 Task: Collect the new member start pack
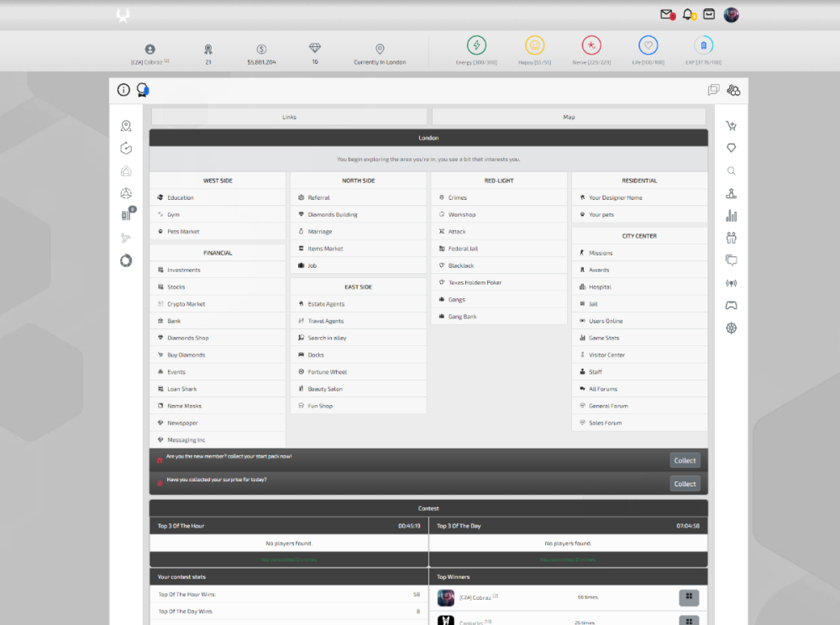pyautogui.click(x=685, y=460)
